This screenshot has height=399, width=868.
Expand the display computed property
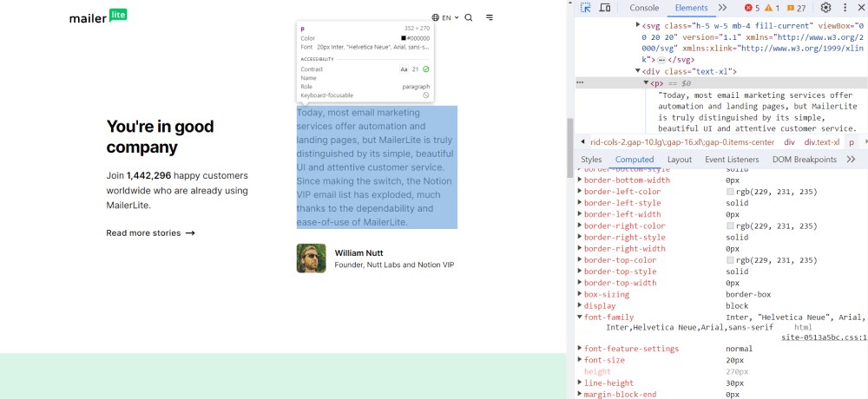coord(580,305)
